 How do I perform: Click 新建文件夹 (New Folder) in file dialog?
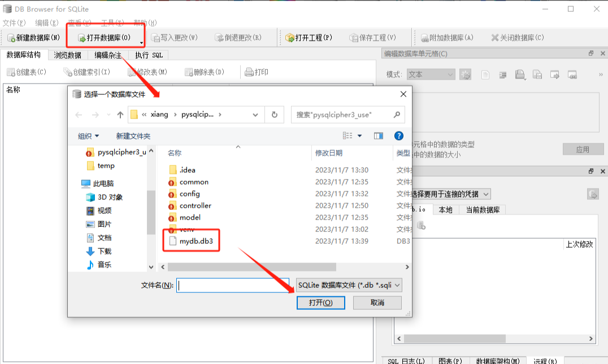click(133, 136)
